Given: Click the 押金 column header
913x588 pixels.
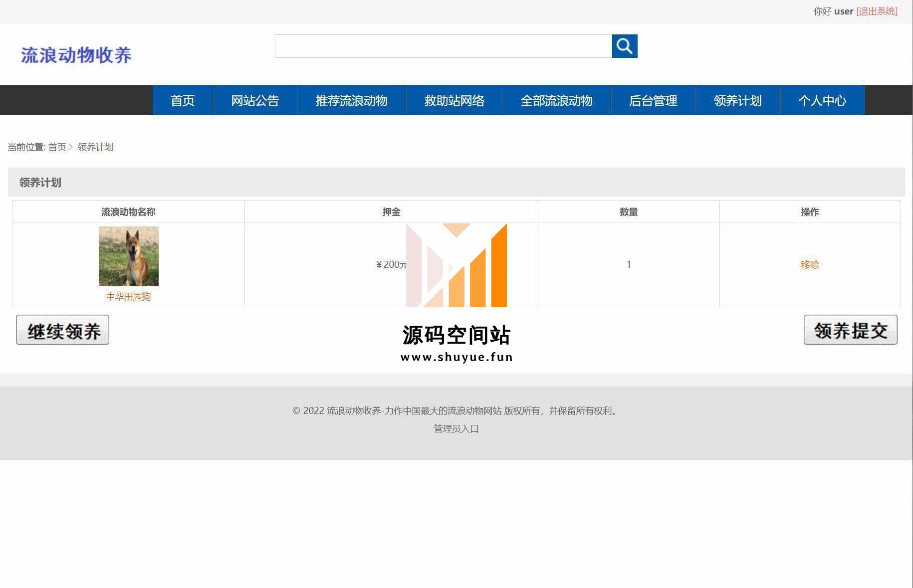Looking at the screenshot, I should 391,212.
